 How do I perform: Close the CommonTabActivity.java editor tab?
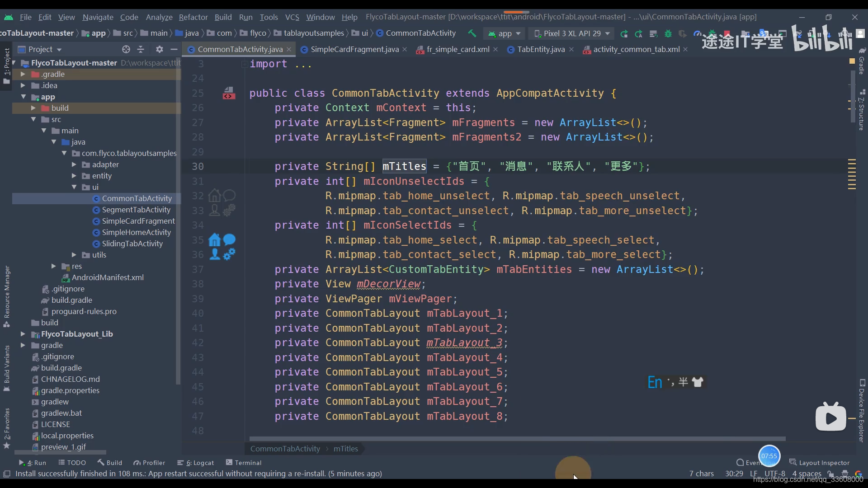(289, 49)
